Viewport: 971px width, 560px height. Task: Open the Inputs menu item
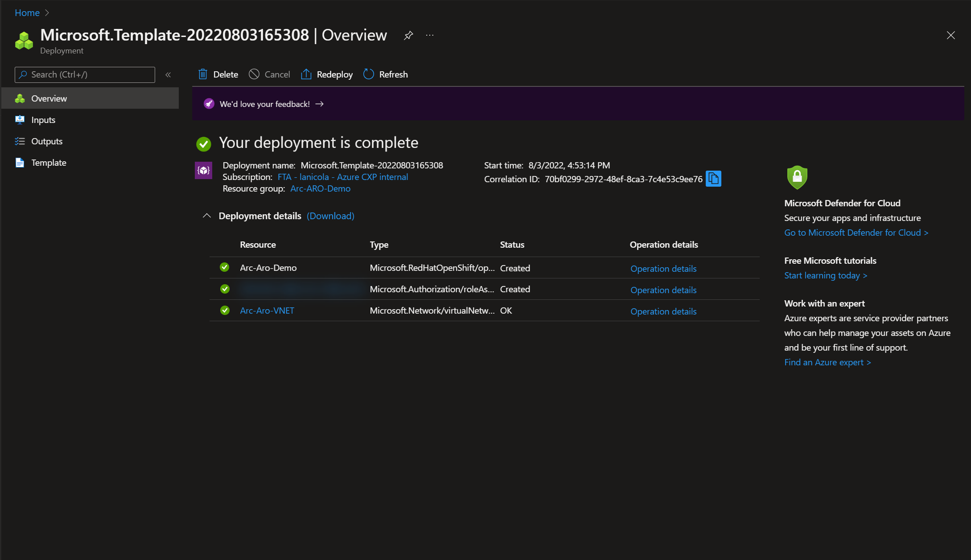point(90,120)
